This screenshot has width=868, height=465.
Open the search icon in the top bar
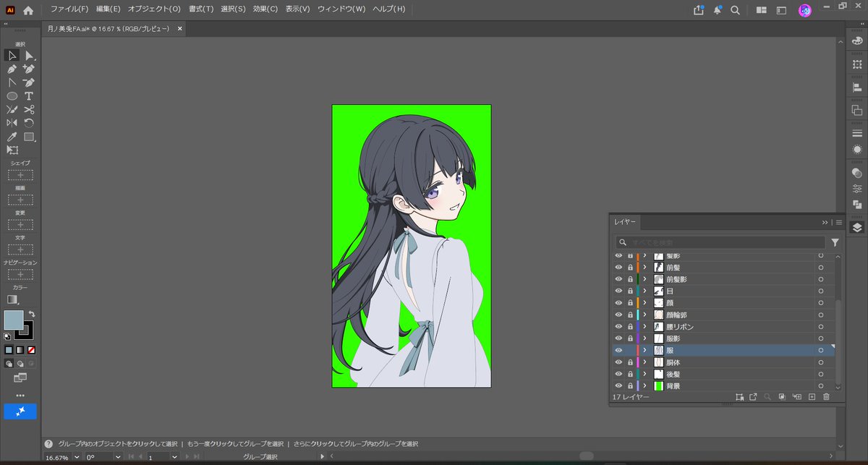[735, 10]
